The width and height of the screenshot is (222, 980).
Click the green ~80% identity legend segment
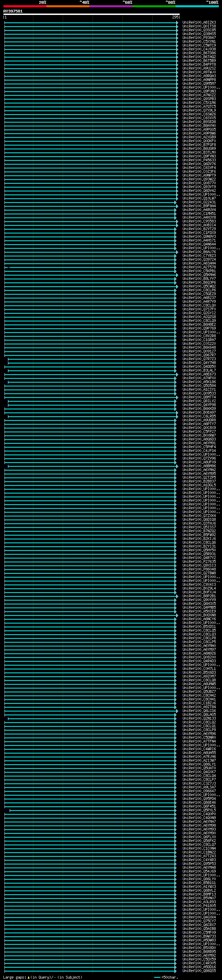[x=154, y=7]
